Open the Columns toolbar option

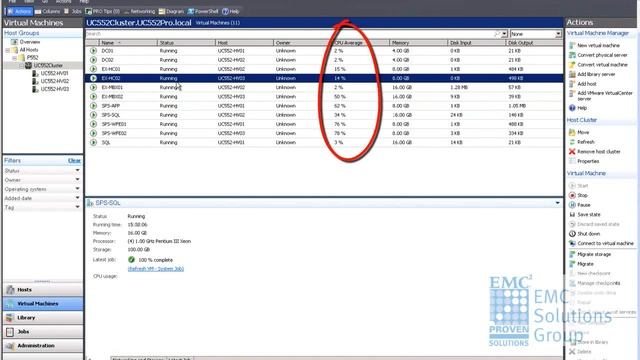[47, 11]
